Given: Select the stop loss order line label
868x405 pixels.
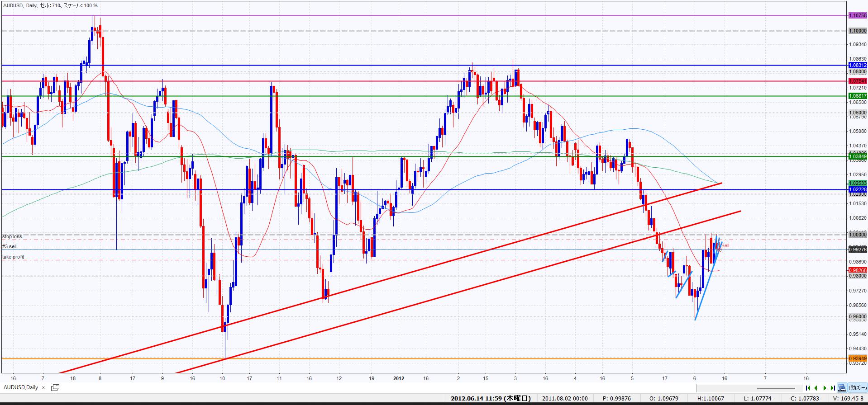Looking at the screenshot, I should [12, 236].
